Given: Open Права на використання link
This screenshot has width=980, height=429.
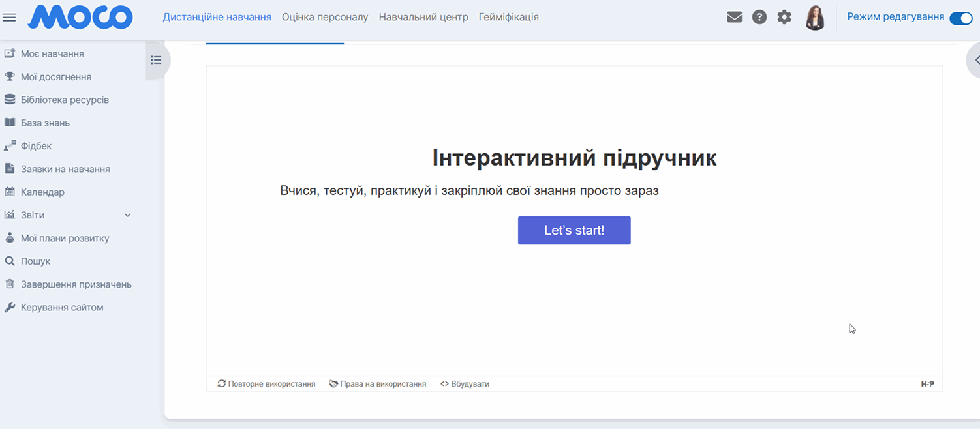Looking at the screenshot, I should (378, 384).
